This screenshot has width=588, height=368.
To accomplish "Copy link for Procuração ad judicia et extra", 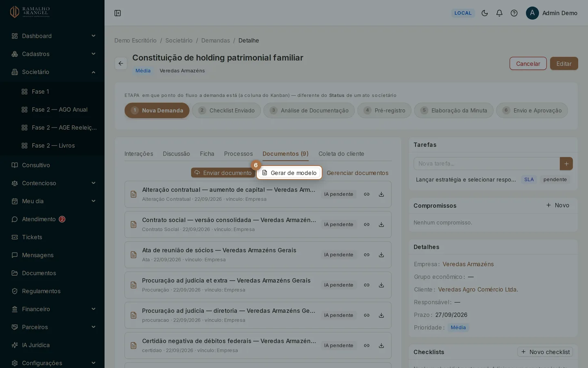I will (367, 285).
